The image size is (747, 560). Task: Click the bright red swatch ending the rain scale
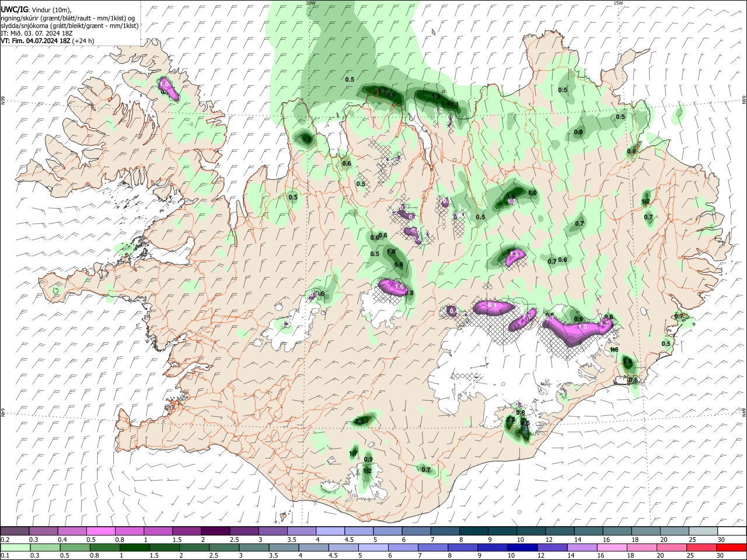731,547
